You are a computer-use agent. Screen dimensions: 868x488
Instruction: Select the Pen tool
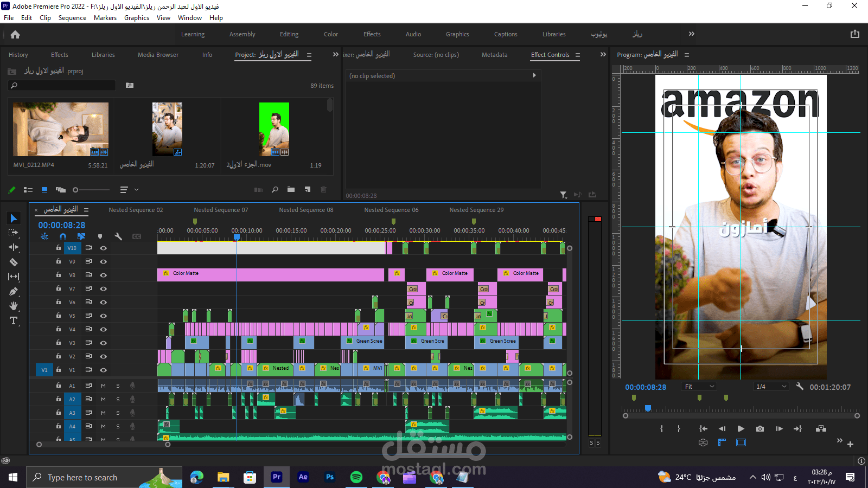14,291
